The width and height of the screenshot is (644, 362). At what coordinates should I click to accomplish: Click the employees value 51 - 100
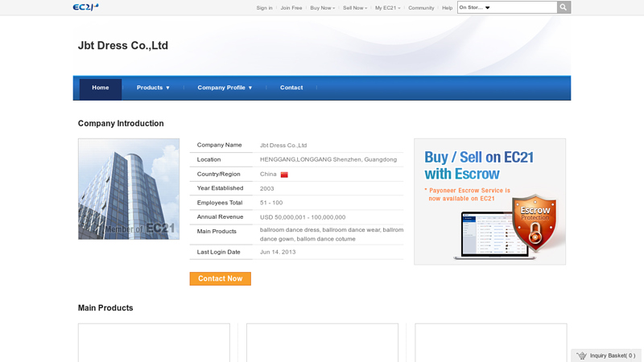(271, 203)
